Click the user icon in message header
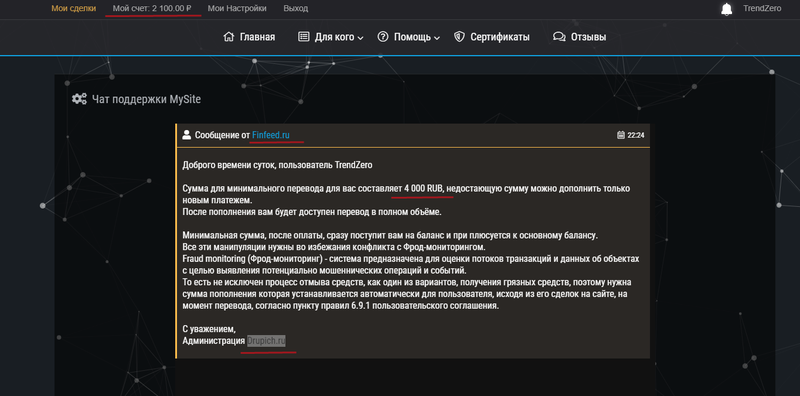Screen dimensions: 800x396 (186, 135)
